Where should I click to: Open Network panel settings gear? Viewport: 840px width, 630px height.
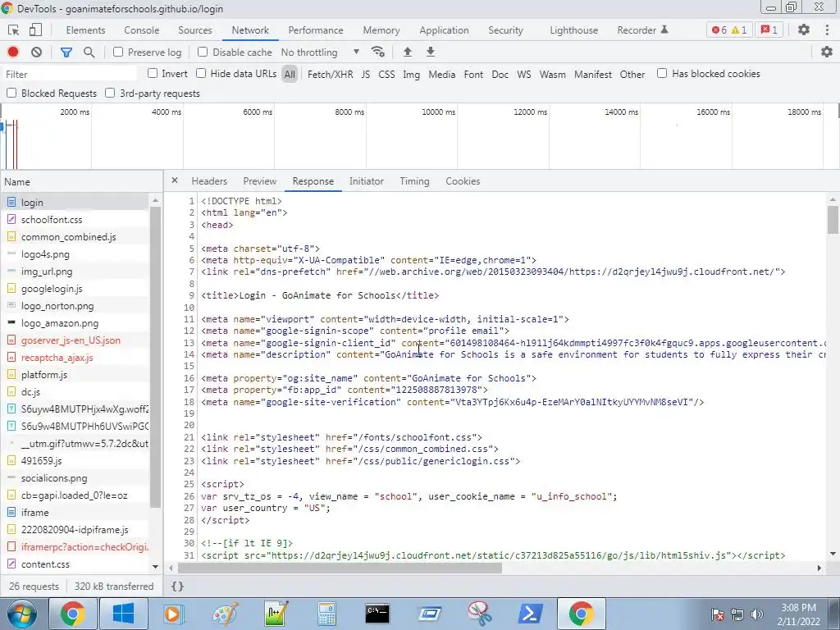coord(827,52)
